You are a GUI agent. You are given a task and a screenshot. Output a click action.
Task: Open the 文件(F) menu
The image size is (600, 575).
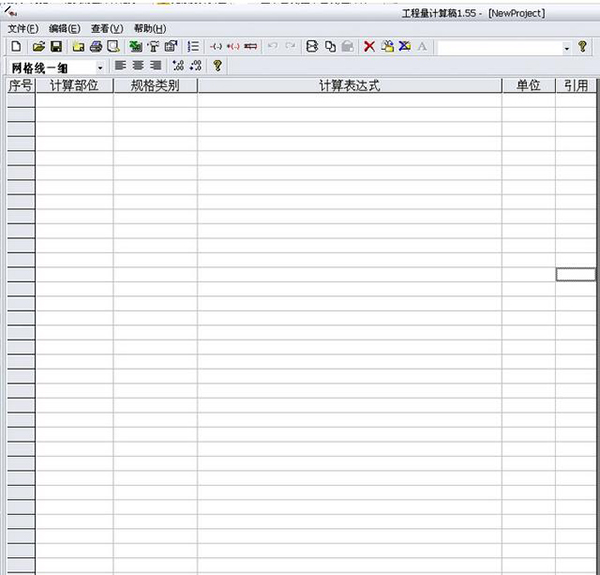[x=23, y=29]
